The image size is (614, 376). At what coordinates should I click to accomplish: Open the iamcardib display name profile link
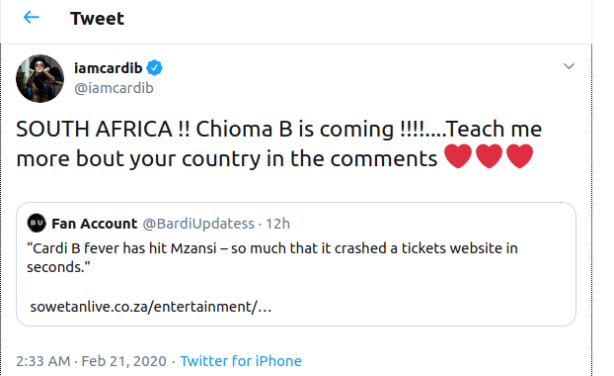tap(108, 68)
